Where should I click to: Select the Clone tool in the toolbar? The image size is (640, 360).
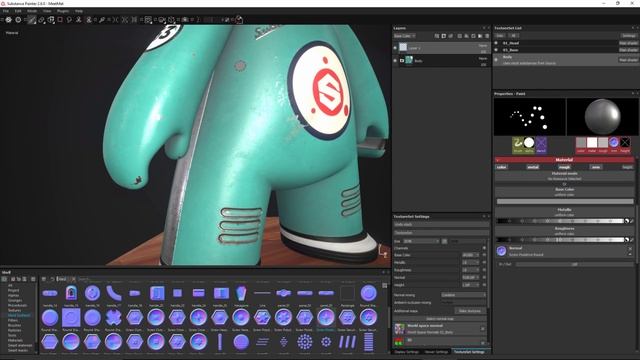tap(79, 20)
